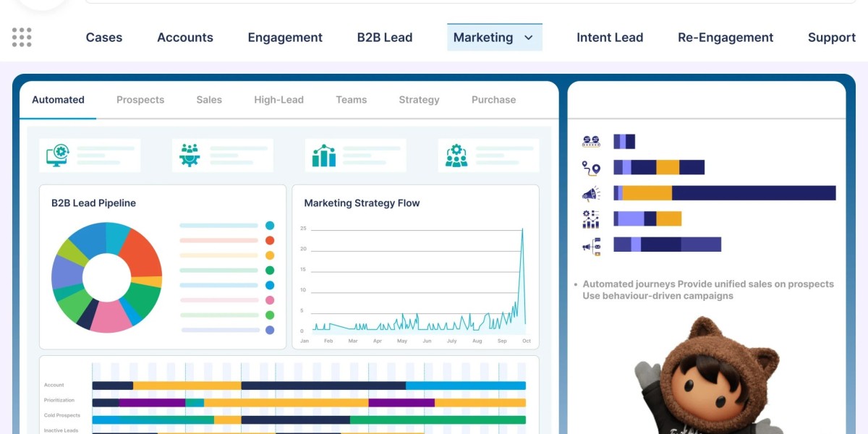Switch to the Prospects tab
The height and width of the screenshot is (434, 868).
pos(140,100)
